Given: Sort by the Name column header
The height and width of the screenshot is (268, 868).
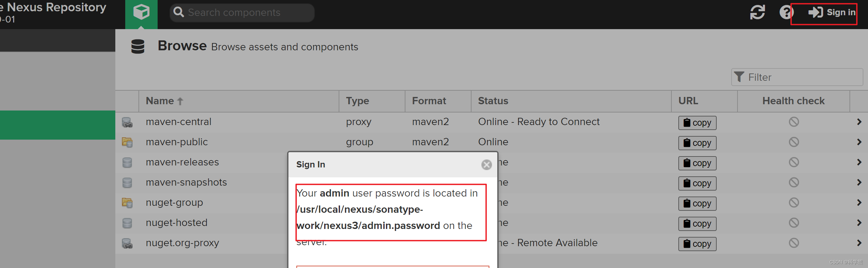Looking at the screenshot, I should tap(239, 101).
